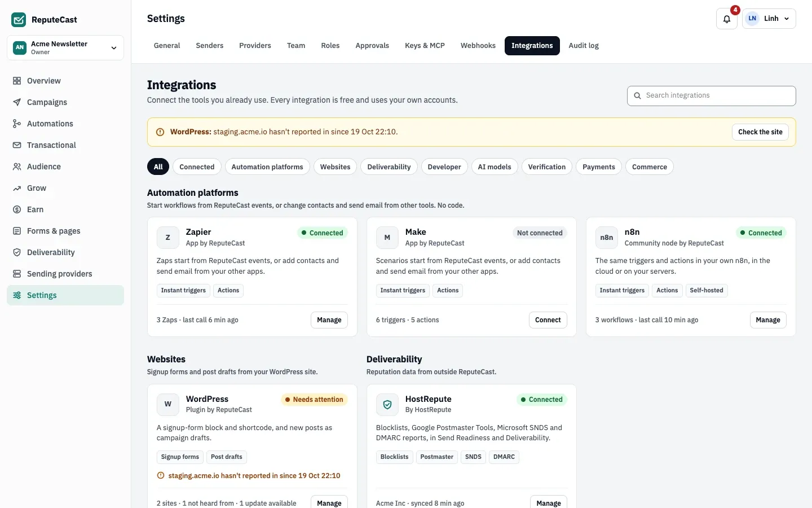The height and width of the screenshot is (508, 812).
Task: Click Check the site button
Action: [760, 132]
